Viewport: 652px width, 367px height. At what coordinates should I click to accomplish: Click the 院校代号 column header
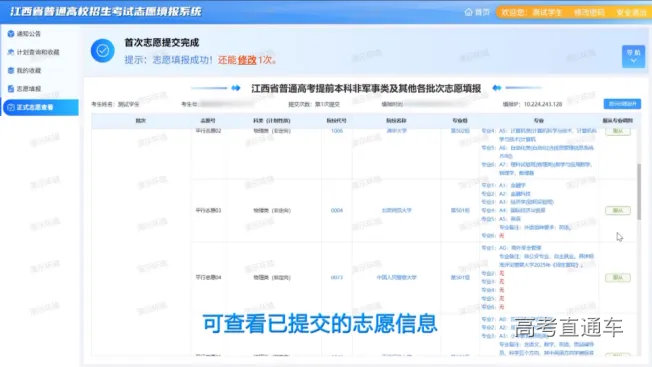[336, 121]
